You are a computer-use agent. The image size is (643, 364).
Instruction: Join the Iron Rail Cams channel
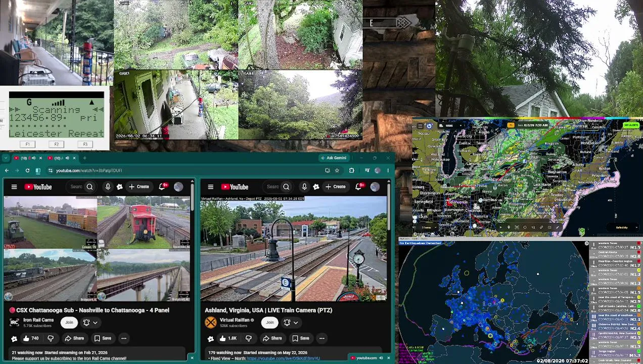pos(69,323)
